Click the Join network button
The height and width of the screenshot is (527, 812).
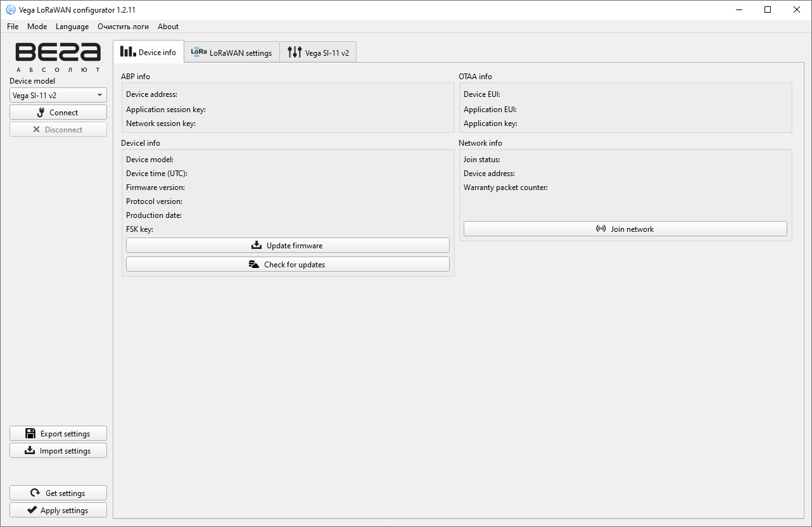click(x=625, y=229)
